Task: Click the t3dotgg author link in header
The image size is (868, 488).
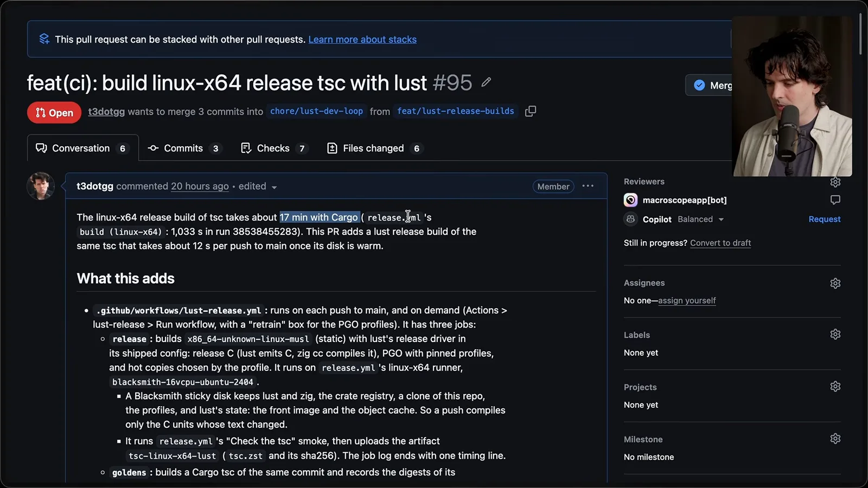Action: pos(106,111)
